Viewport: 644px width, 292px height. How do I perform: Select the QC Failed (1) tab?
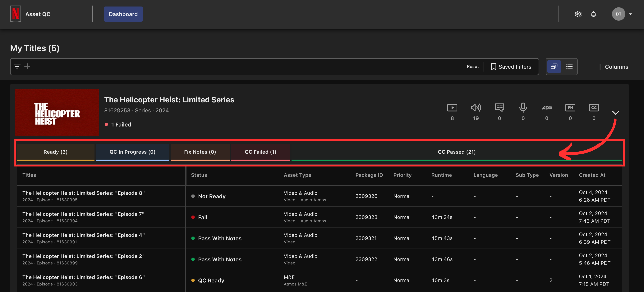click(x=260, y=152)
